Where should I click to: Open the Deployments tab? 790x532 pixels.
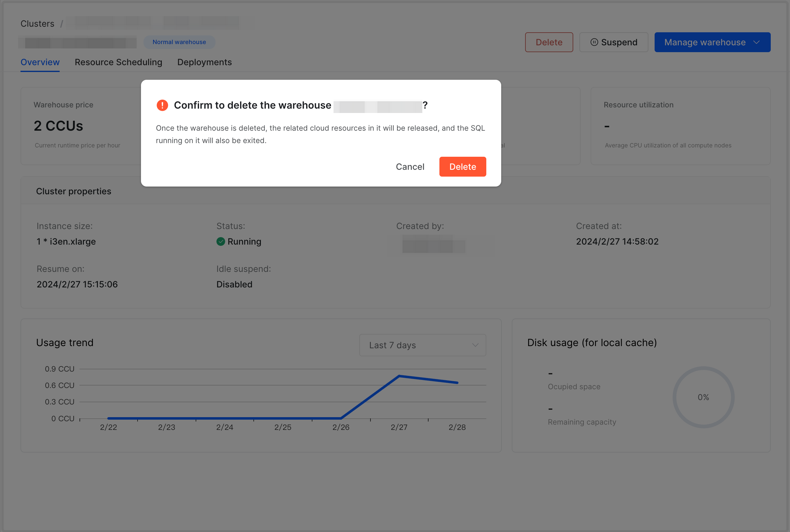(x=204, y=62)
